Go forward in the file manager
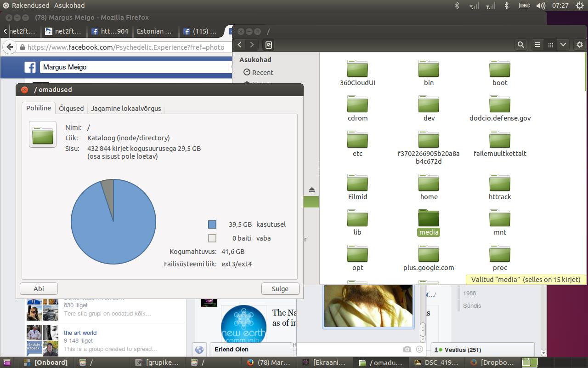Viewport: 588px width, 368px height. [252, 45]
